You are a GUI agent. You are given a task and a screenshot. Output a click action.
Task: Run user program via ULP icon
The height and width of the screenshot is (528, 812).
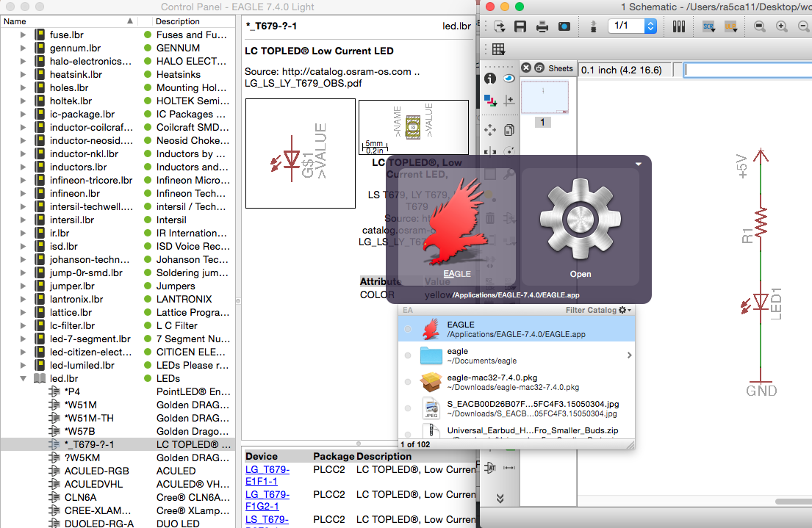click(730, 26)
